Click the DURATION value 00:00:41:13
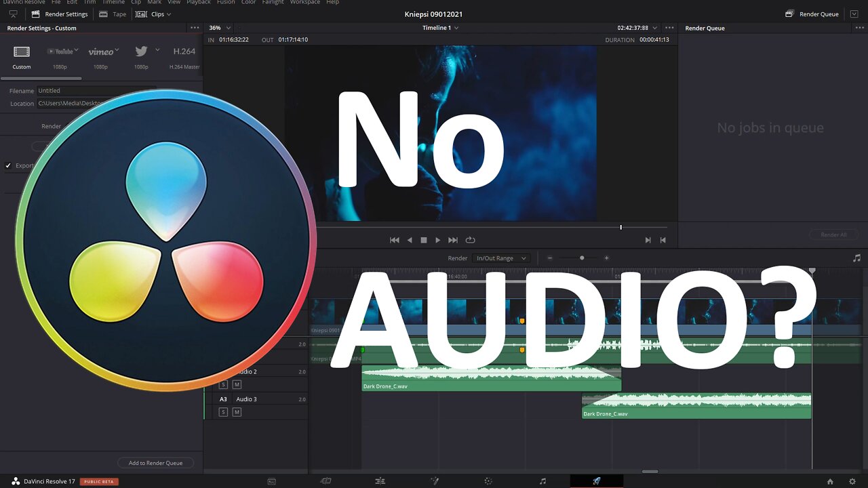This screenshot has width=868, height=488. coord(654,39)
